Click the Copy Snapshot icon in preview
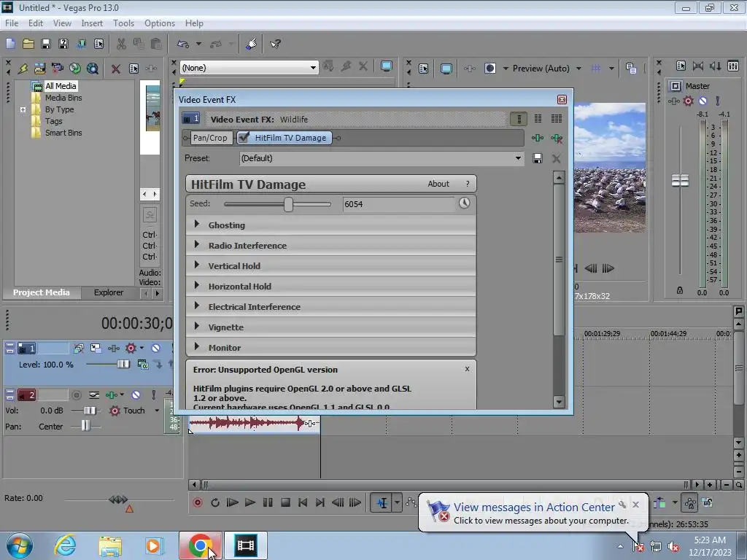The height and width of the screenshot is (560, 747). (631, 69)
